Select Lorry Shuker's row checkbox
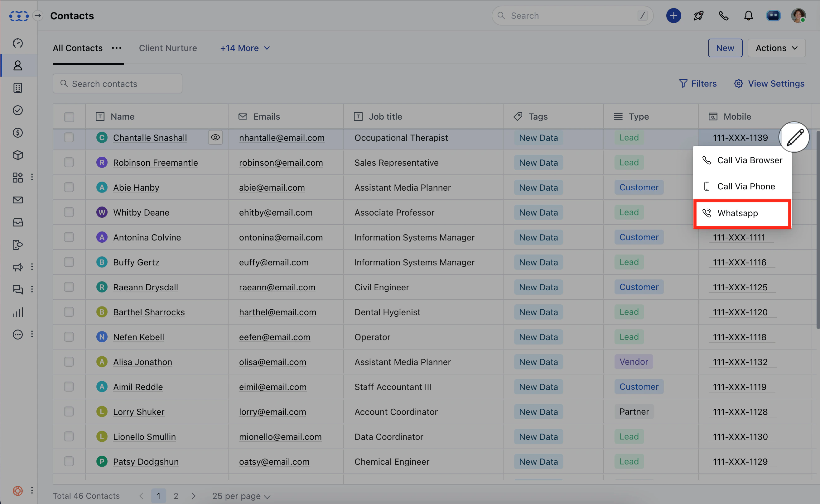The height and width of the screenshot is (504, 820). tap(69, 412)
